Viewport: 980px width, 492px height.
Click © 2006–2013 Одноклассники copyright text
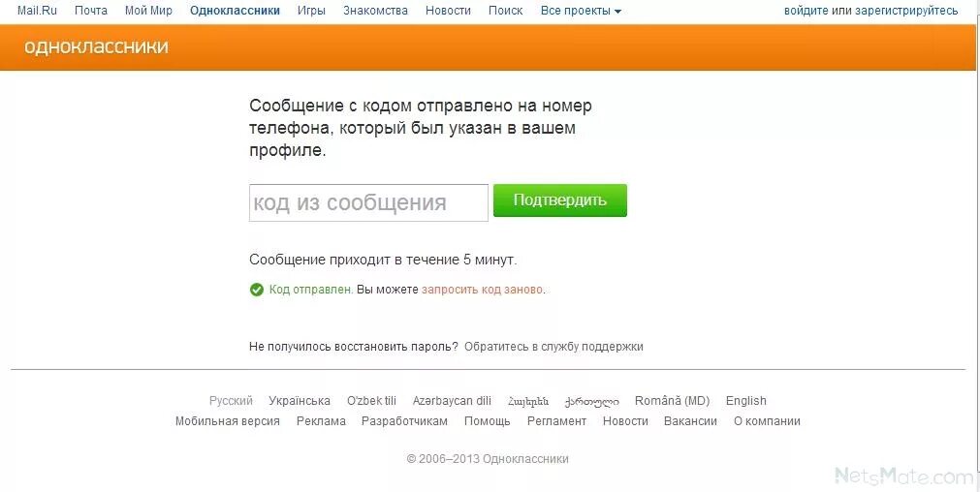point(488,459)
